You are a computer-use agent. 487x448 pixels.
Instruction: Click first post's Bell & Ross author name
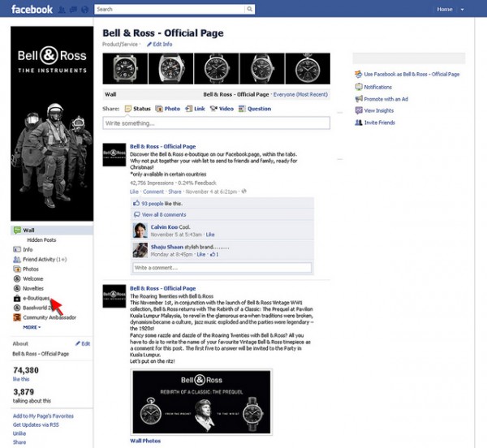coord(163,147)
